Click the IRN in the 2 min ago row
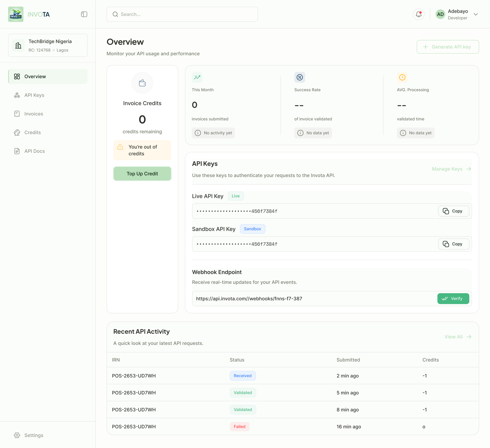 point(134,376)
